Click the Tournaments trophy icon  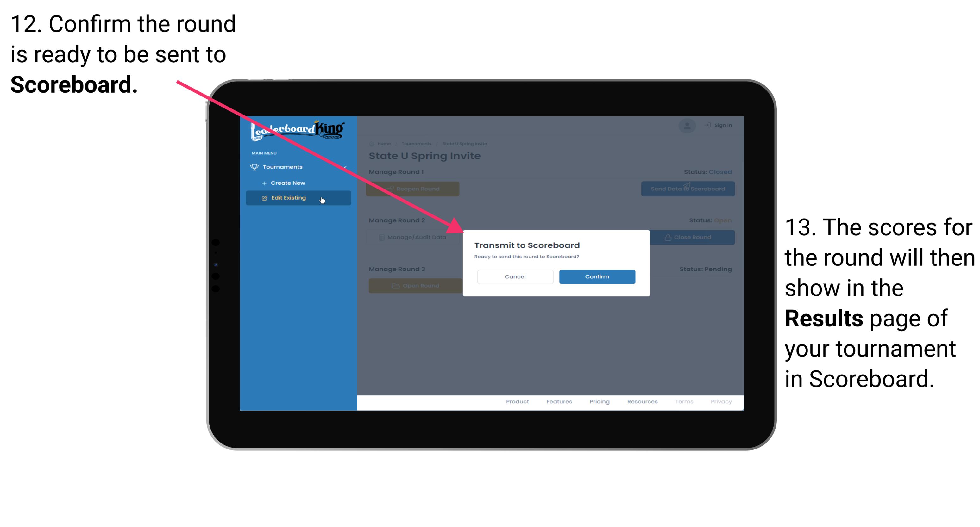tap(254, 166)
